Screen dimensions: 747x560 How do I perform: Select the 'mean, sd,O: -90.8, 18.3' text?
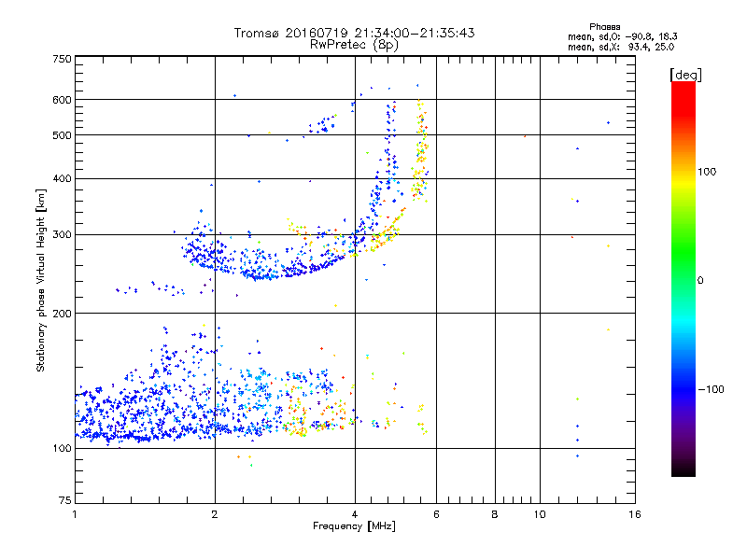point(622,36)
